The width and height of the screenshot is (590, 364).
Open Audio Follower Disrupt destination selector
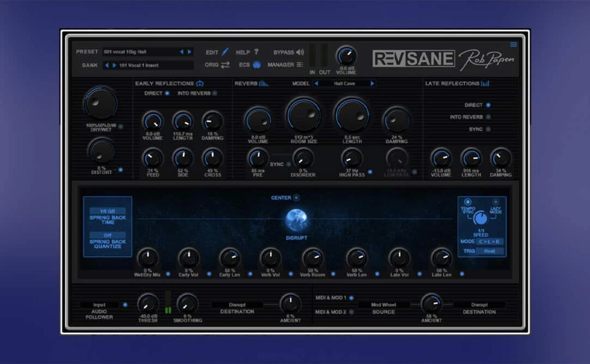(x=237, y=305)
